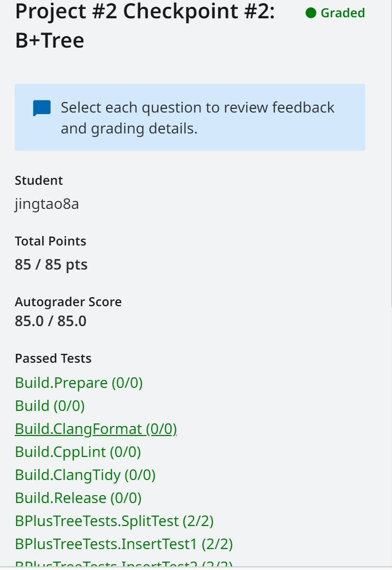Open BPlusTreeTests.InsertTest1 (2/2) result
The width and height of the screenshot is (392, 570).
point(124,544)
